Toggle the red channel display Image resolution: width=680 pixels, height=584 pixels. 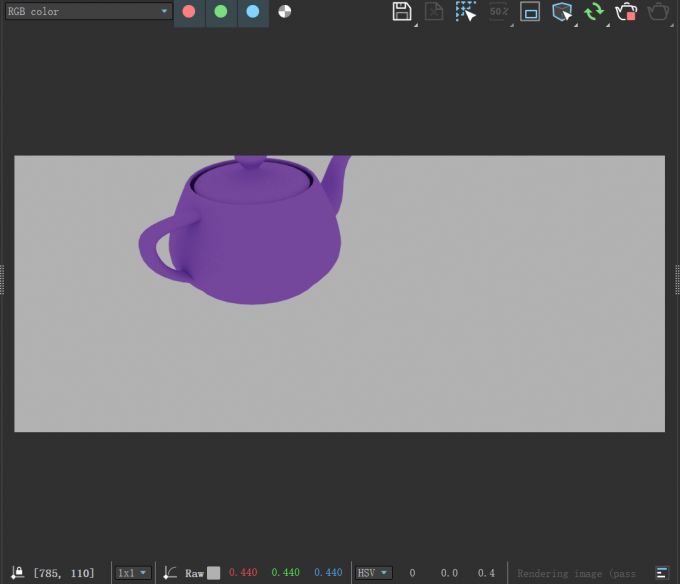[x=189, y=12]
